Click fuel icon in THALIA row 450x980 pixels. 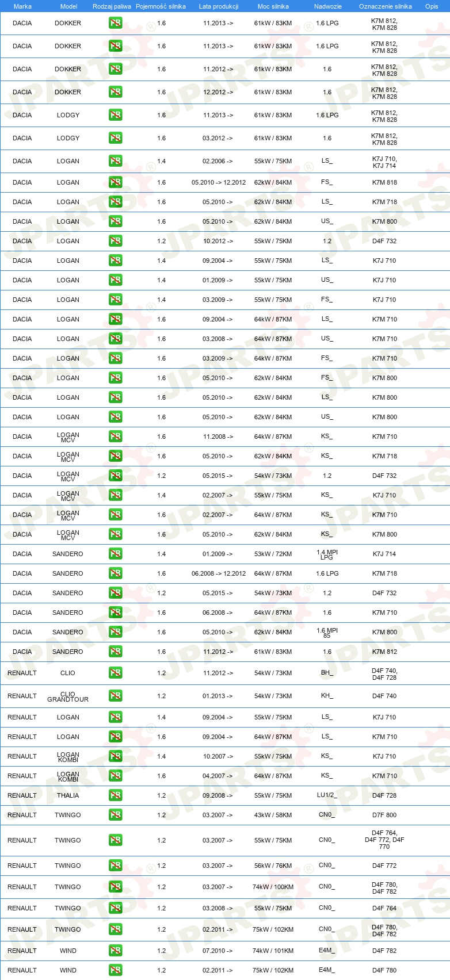[115, 795]
